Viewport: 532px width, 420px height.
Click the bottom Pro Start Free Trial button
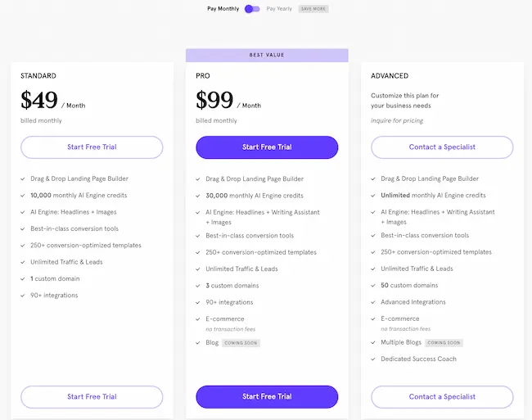(267, 397)
